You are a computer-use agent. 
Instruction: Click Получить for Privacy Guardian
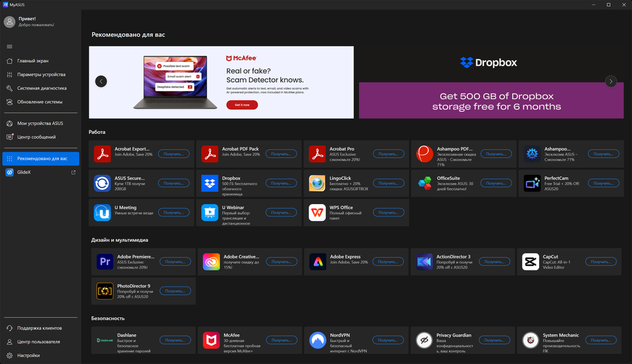coord(495,340)
